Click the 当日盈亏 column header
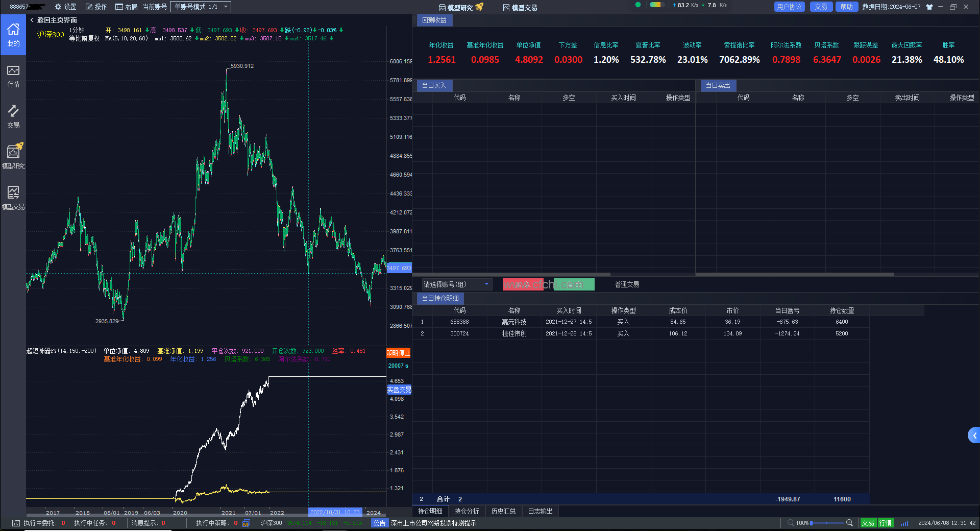Viewport: 980px width, 531px height. pyautogui.click(x=787, y=310)
